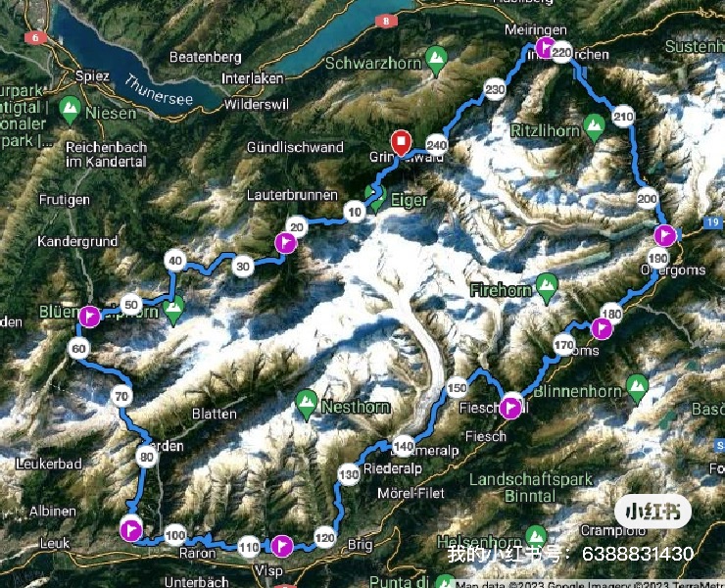Image resolution: width=725 pixels, height=588 pixels.
Task: Select the Niesen green mountain pin
Action: pyautogui.click(x=71, y=110)
